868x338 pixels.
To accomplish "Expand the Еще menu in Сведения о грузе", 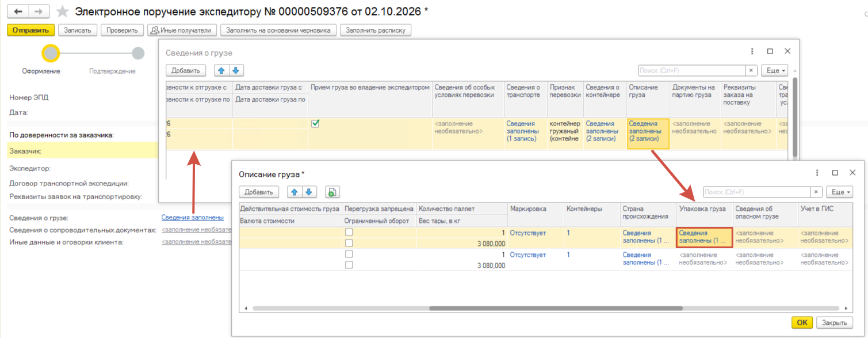I will [774, 70].
